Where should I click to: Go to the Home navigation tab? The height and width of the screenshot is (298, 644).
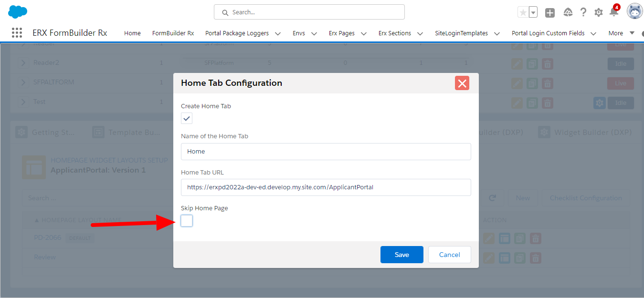[132, 33]
